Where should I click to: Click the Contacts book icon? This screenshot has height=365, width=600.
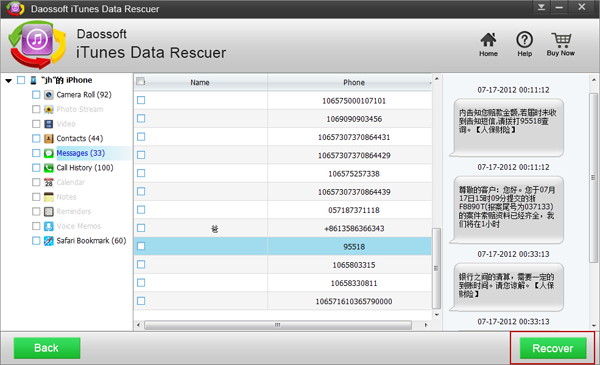coord(49,139)
